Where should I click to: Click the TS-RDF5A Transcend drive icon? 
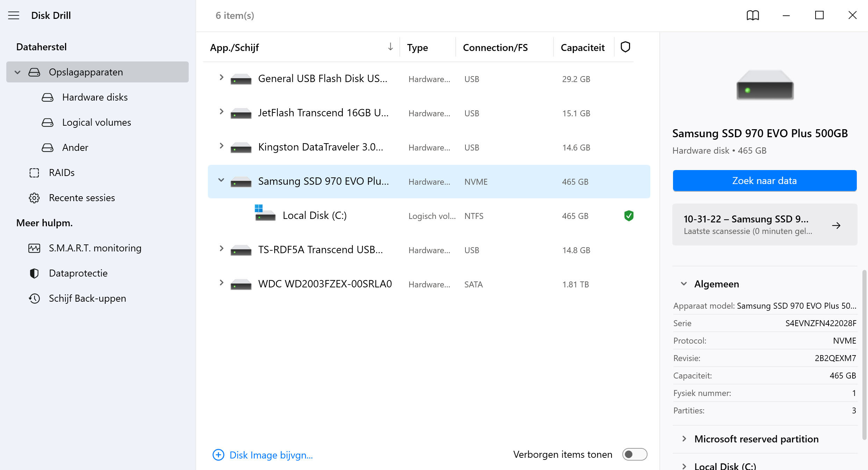pos(241,250)
